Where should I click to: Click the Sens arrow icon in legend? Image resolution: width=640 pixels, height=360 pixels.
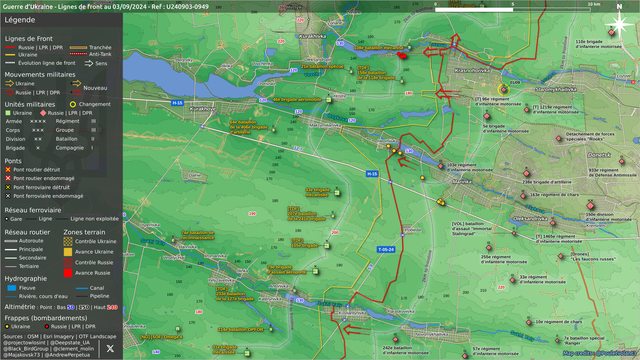[x=89, y=63]
